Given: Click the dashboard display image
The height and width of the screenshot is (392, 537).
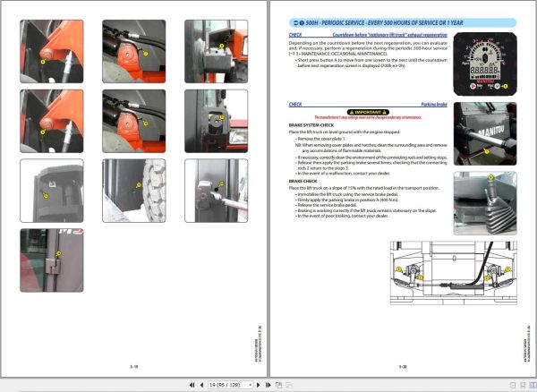Looking at the screenshot, I should pos(485,64).
